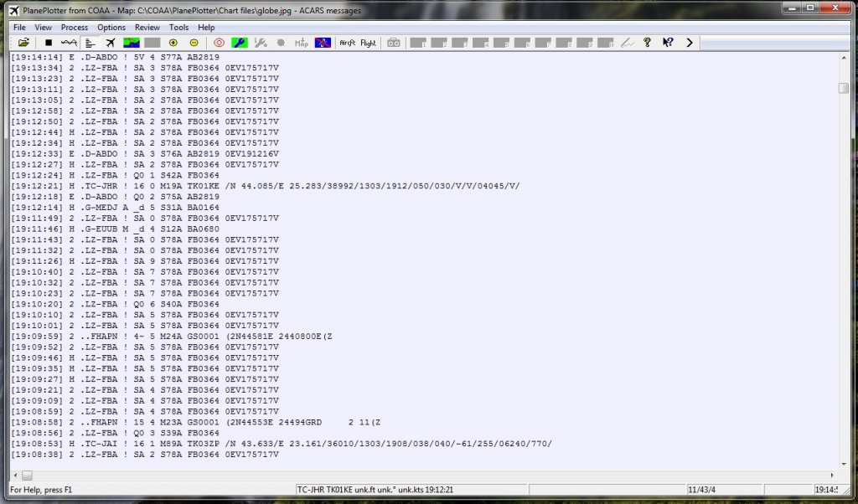This screenshot has width=858, height=504.
Task: Click the Map download toolbar icon
Action: click(302, 43)
